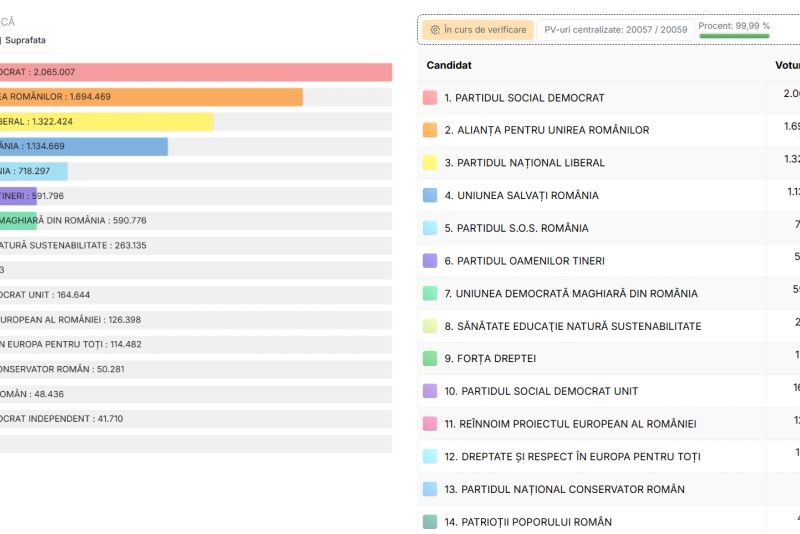This screenshot has height=534, width=800.
Task: Click the green Procent progress bar
Action: [x=734, y=36]
